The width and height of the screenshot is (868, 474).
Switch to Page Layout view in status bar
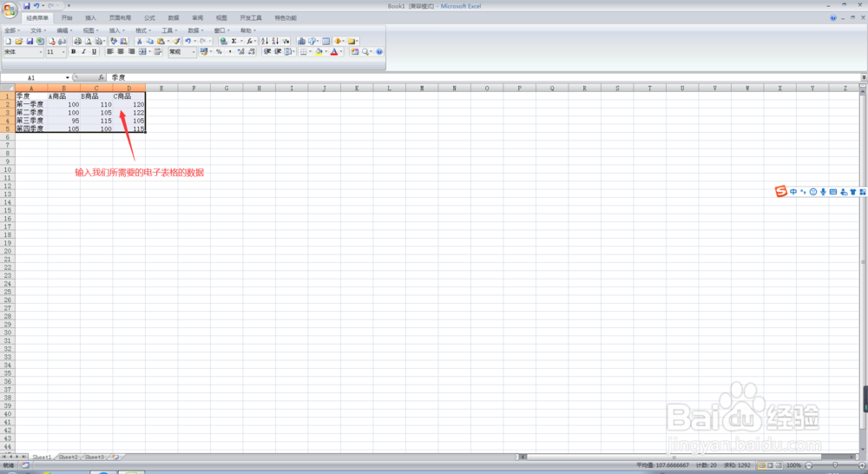pos(770,465)
